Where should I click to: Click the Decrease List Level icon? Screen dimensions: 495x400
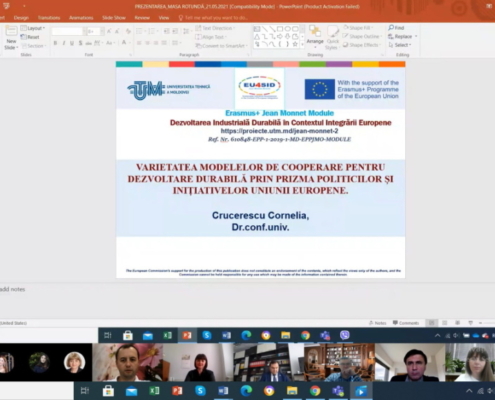(166, 31)
